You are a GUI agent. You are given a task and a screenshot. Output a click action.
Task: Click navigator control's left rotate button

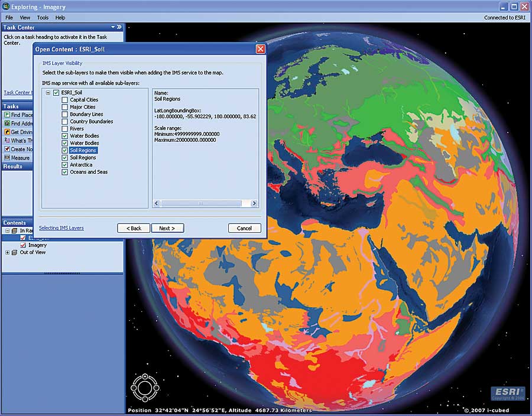click(x=134, y=388)
